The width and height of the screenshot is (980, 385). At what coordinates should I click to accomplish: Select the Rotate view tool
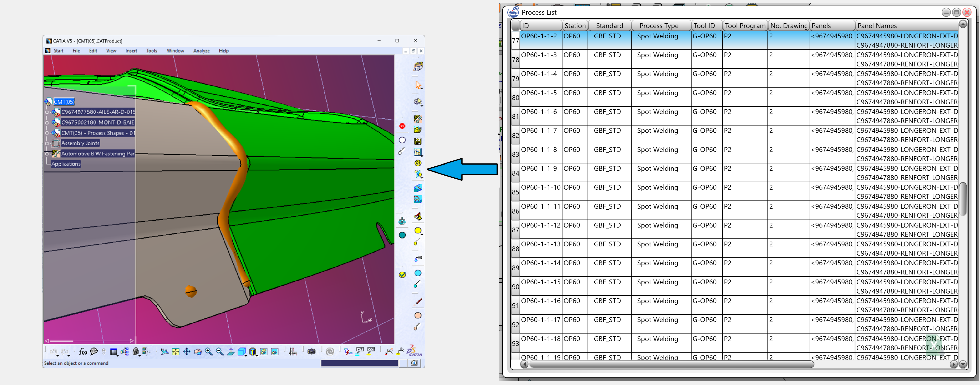click(198, 351)
